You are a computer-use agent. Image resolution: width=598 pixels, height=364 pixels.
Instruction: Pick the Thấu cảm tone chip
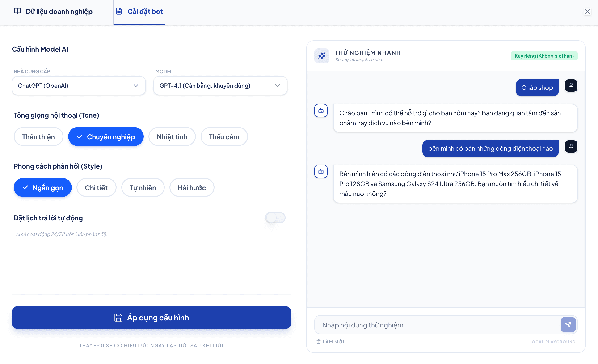coord(224,137)
